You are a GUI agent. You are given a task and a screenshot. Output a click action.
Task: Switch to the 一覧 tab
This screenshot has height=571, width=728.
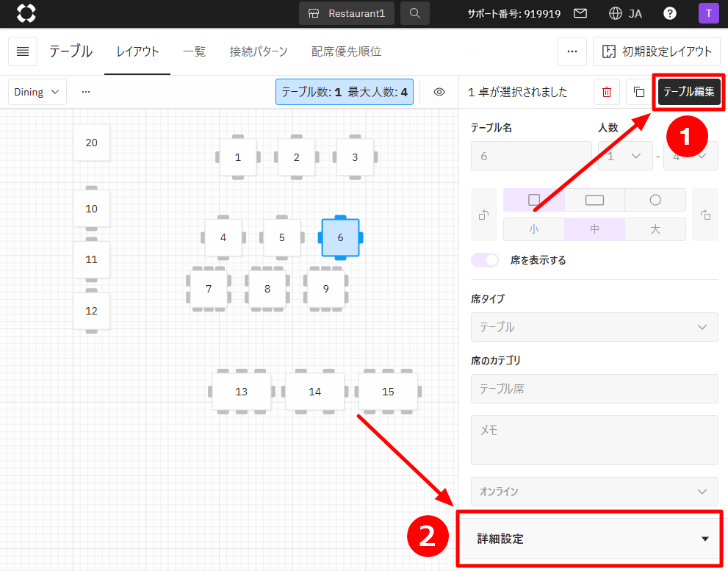(x=194, y=51)
